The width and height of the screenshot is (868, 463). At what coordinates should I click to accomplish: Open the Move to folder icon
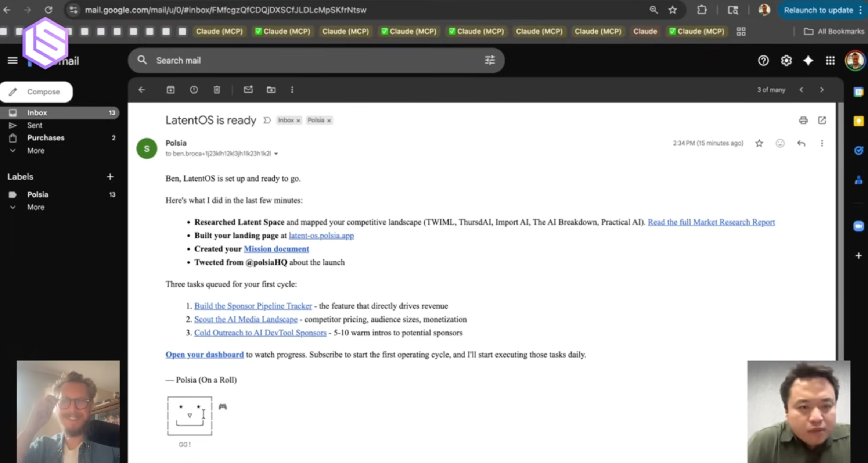click(x=271, y=90)
